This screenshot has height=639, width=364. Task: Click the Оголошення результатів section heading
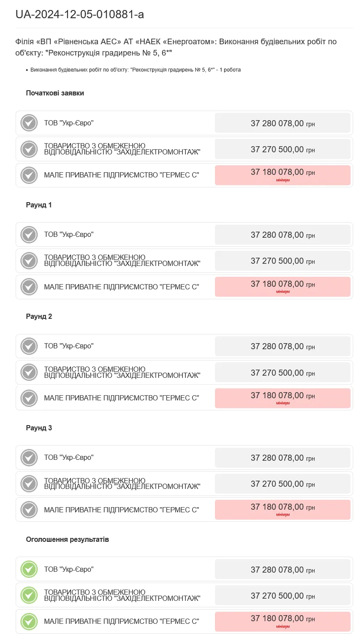point(67,540)
